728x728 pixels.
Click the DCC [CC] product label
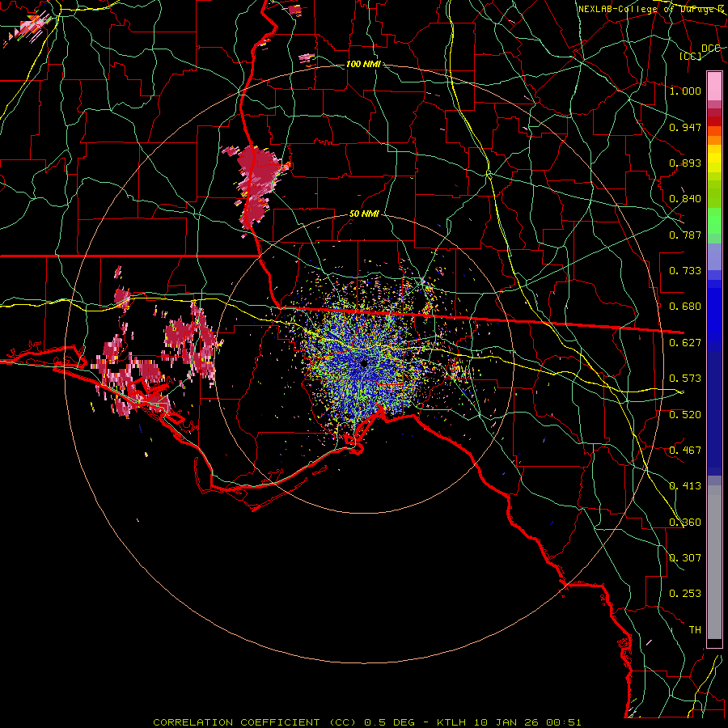tap(700, 52)
